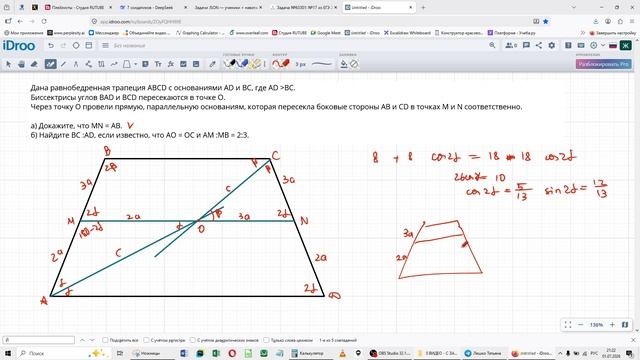Insert an image onto the board
This screenshot has width=640, height=360.
[196, 64]
